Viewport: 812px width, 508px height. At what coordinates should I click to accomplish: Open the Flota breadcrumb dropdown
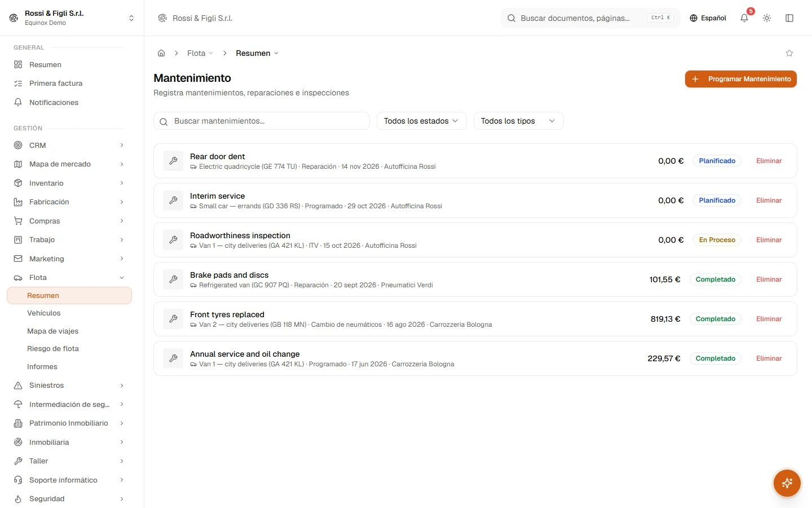pyautogui.click(x=200, y=53)
